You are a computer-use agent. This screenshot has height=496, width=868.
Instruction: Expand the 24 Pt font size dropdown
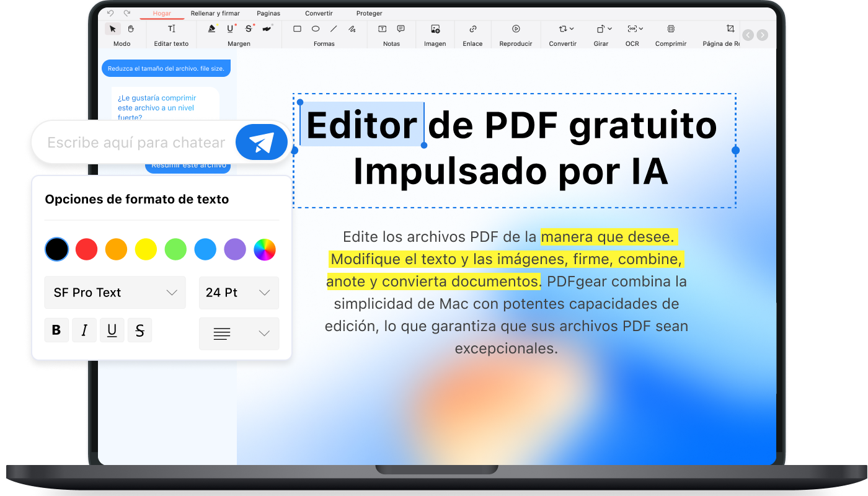[x=239, y=292]
